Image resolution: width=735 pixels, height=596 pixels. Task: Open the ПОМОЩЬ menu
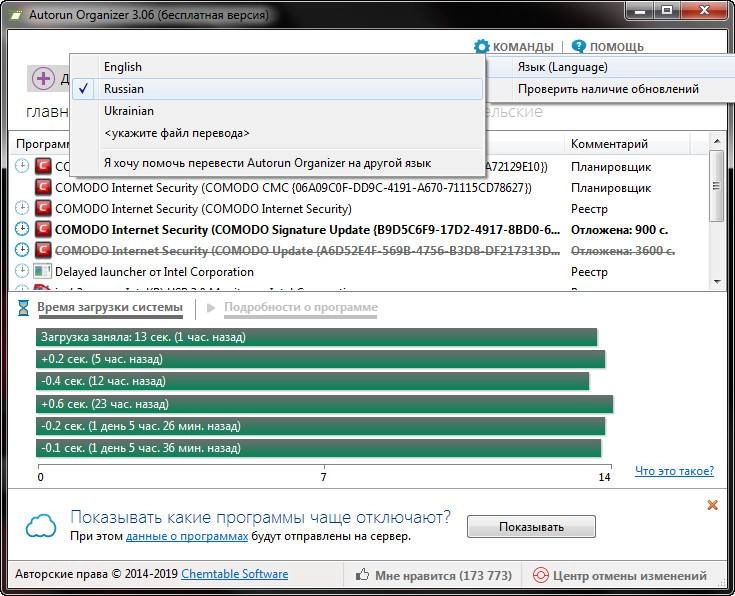point(608,46)
